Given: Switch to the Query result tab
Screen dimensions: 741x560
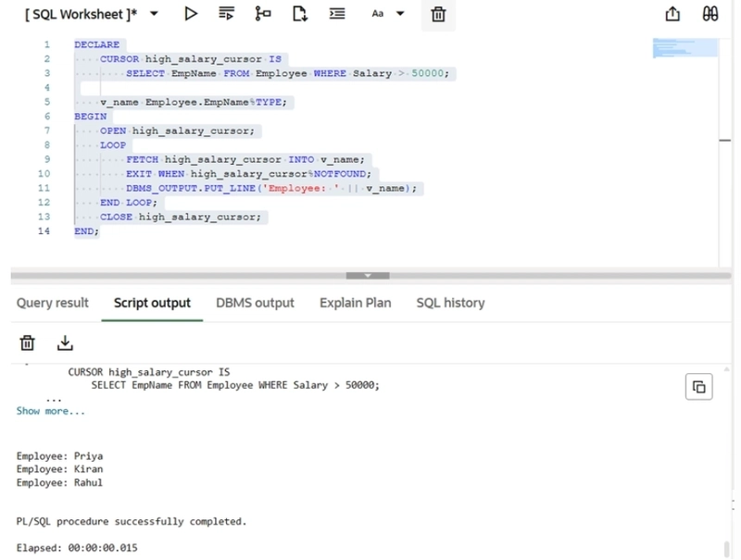Looking at the screenshot, I should click(53, 303).
